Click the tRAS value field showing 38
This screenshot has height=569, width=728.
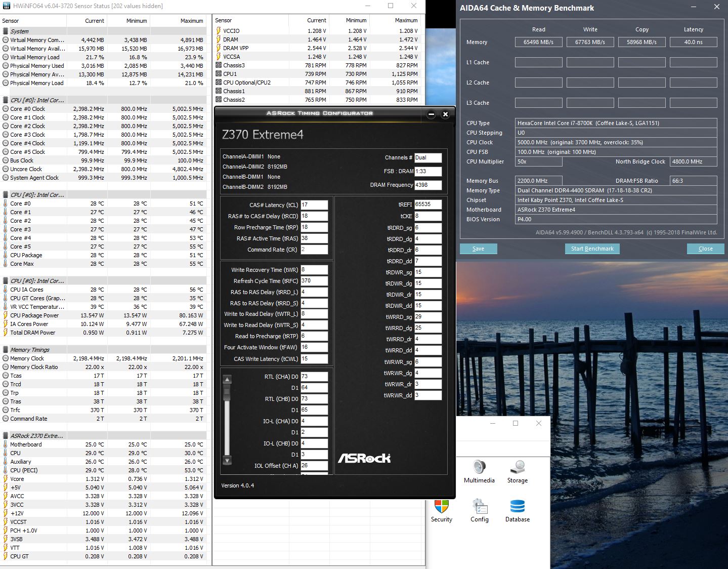coord(314,238)
